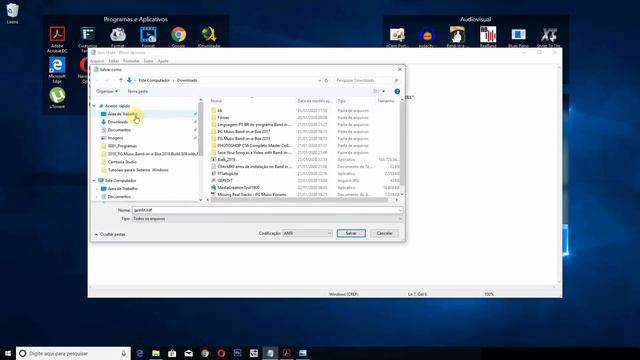Open the Organizar dropdown
This screenshot has width=640, height=360.
coord(107,91)
